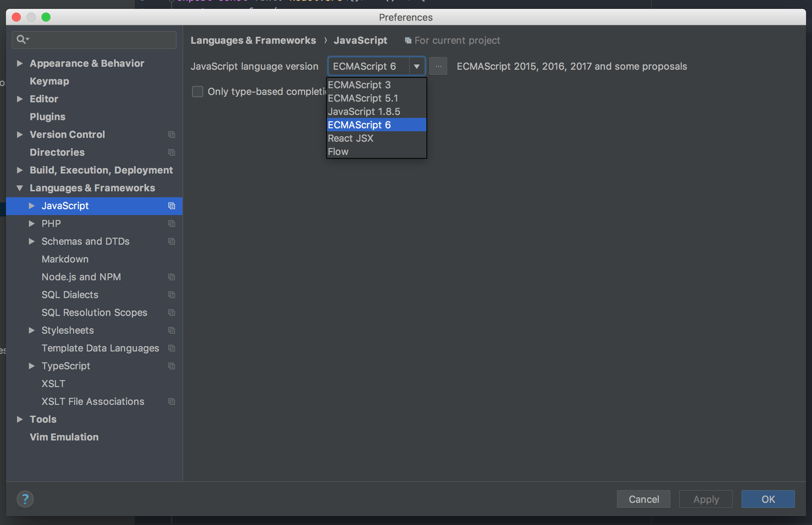Select Flow in the language version list
Viewport: 812px width, 525px height.
point(338,152)
